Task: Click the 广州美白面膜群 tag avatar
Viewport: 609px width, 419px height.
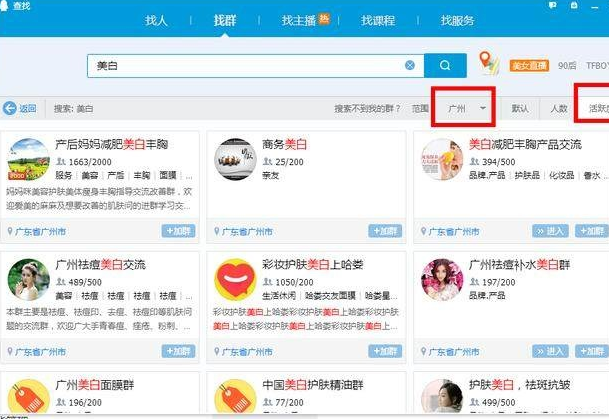Action: coord(29,396)
